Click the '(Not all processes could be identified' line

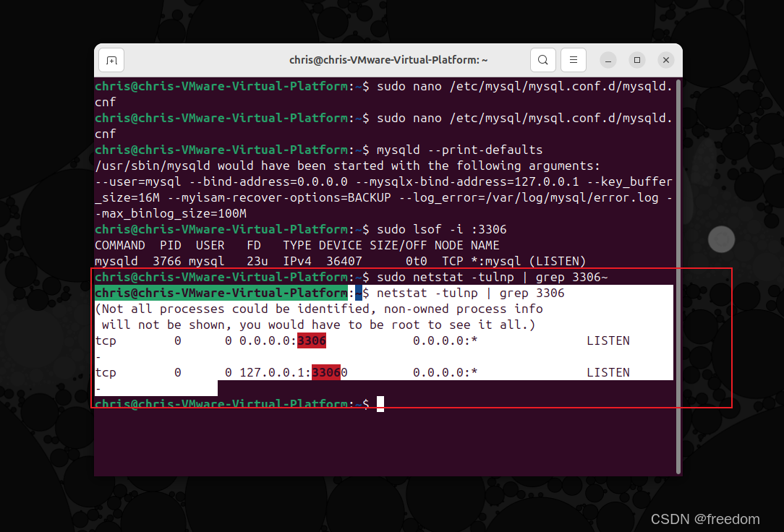[318, 309]
